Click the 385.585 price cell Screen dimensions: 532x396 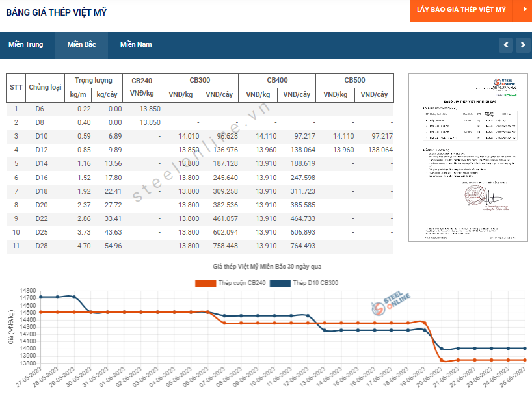(x=302, y=205)
